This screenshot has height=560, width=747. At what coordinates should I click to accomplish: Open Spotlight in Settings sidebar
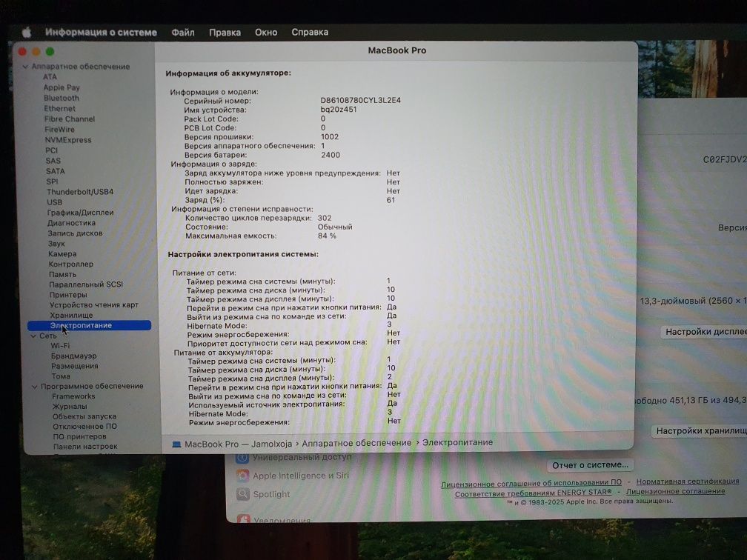click(x=264, y=494)
